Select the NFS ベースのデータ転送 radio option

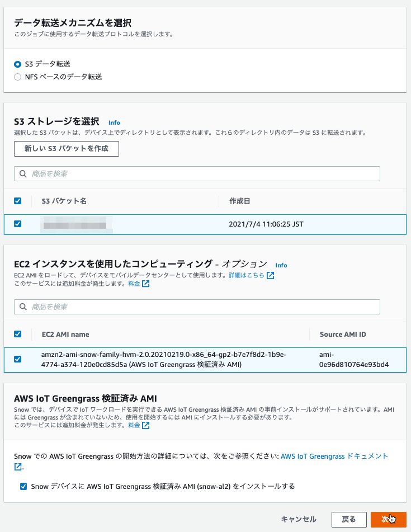18,77
